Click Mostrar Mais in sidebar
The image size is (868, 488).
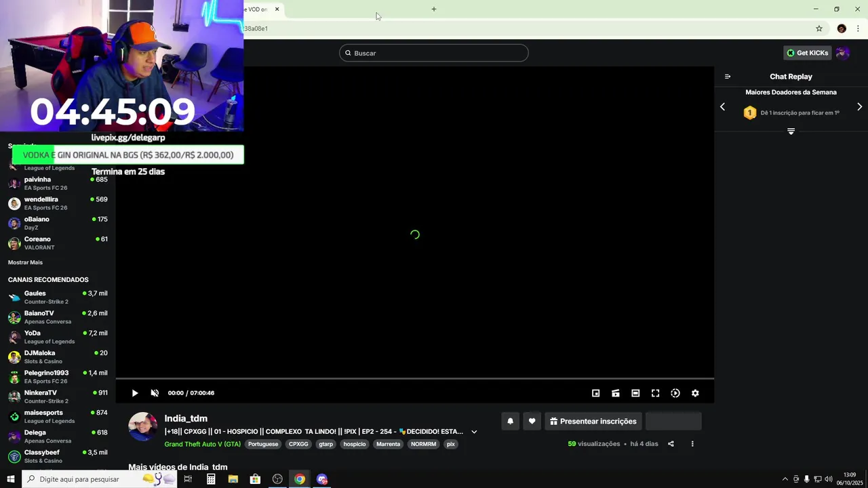click(x=25, y=262)
